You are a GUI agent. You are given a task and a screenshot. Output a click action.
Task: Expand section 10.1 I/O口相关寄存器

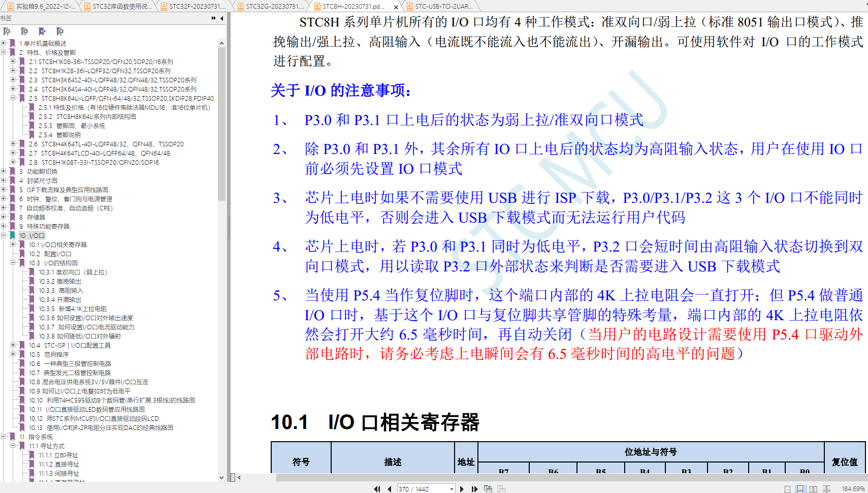14,244
